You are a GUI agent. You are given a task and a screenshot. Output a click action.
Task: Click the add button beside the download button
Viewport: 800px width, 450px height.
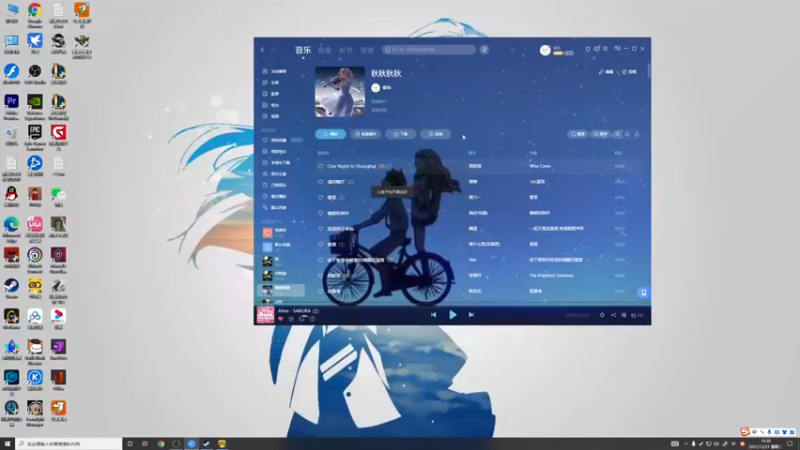coord(435,134)
